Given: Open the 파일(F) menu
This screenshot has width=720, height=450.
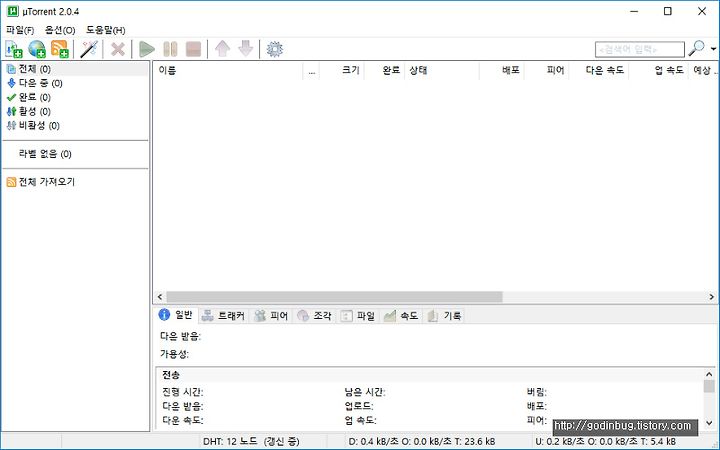Looking at the screenshot, I should pos(20,30).
